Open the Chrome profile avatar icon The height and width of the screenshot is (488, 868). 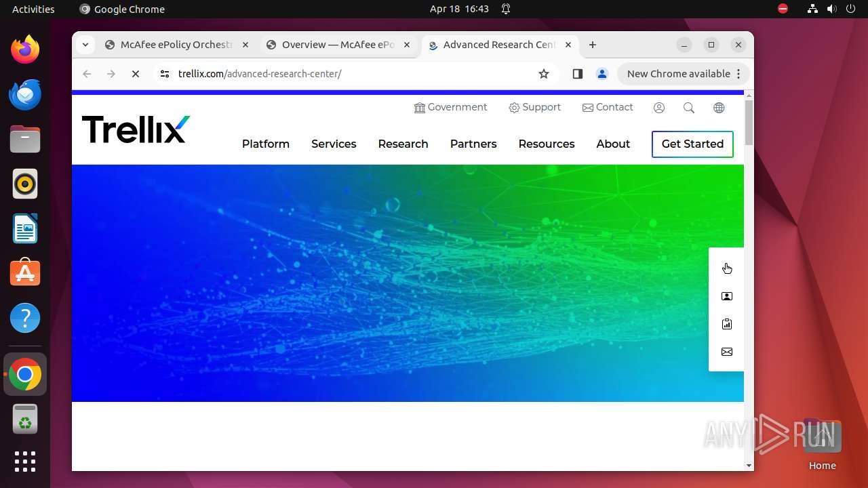tap(602, 74)
